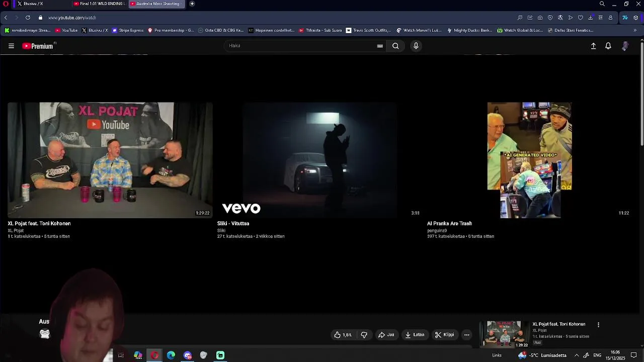Viewport: 644px width, 362px height.
Task: Click the 'Sliki - Vituttaa' video title
Action: [233, 223]
